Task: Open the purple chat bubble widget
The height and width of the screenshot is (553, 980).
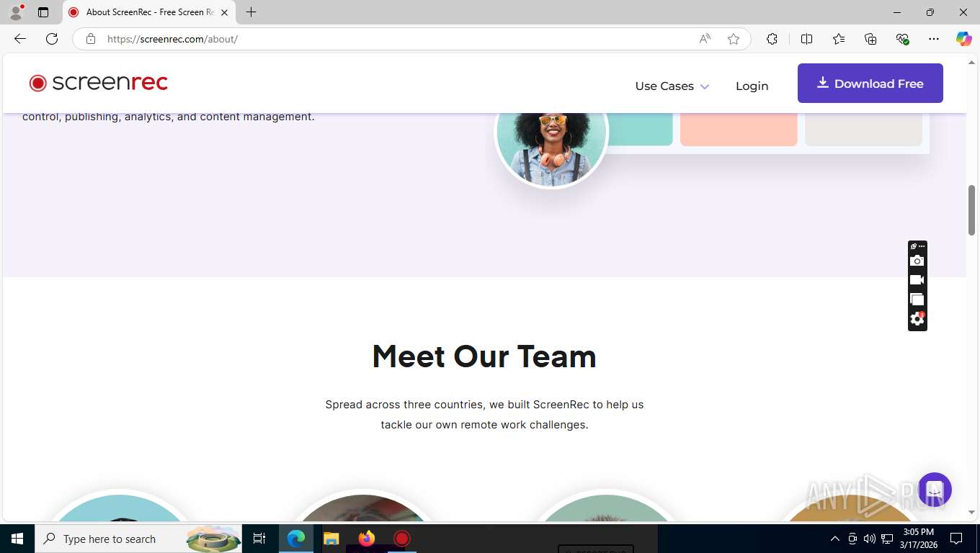Action: tap(935, 490)
